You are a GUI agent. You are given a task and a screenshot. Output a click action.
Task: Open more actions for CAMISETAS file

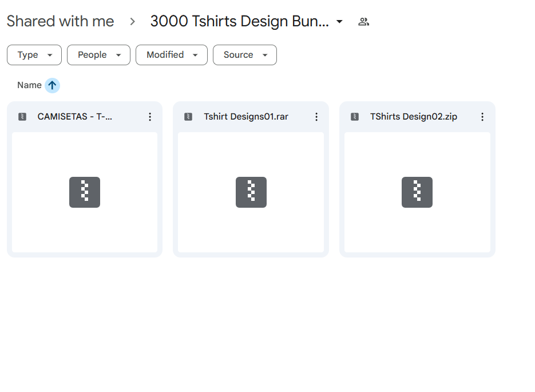point(150,117)
